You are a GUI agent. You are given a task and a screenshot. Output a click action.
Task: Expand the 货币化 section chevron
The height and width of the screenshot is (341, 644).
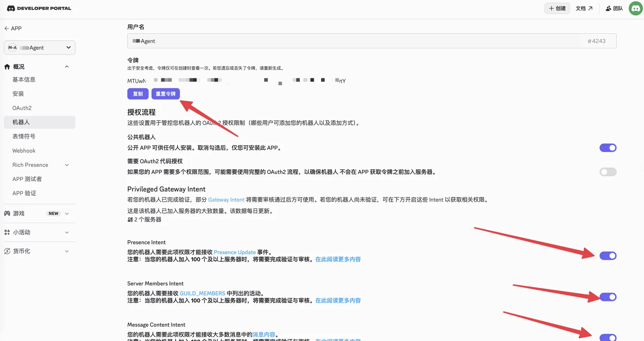(67, 251)
